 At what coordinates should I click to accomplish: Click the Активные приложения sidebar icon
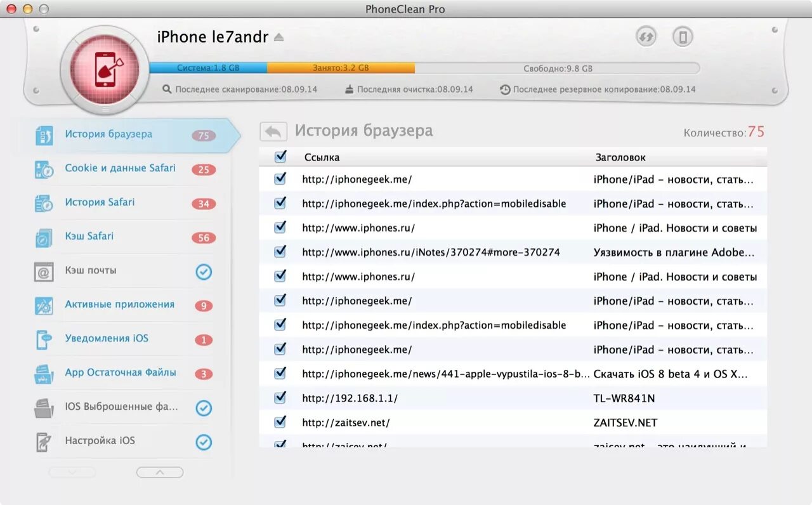[44, 306]
